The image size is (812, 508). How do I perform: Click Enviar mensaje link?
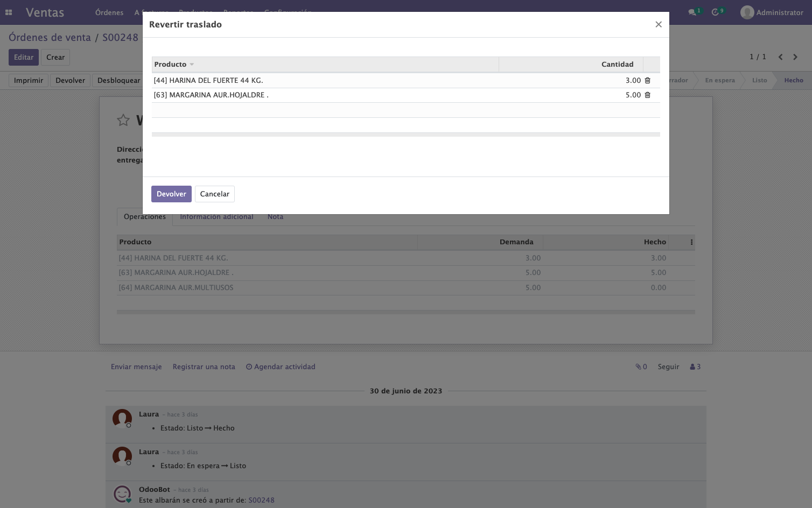136,366
